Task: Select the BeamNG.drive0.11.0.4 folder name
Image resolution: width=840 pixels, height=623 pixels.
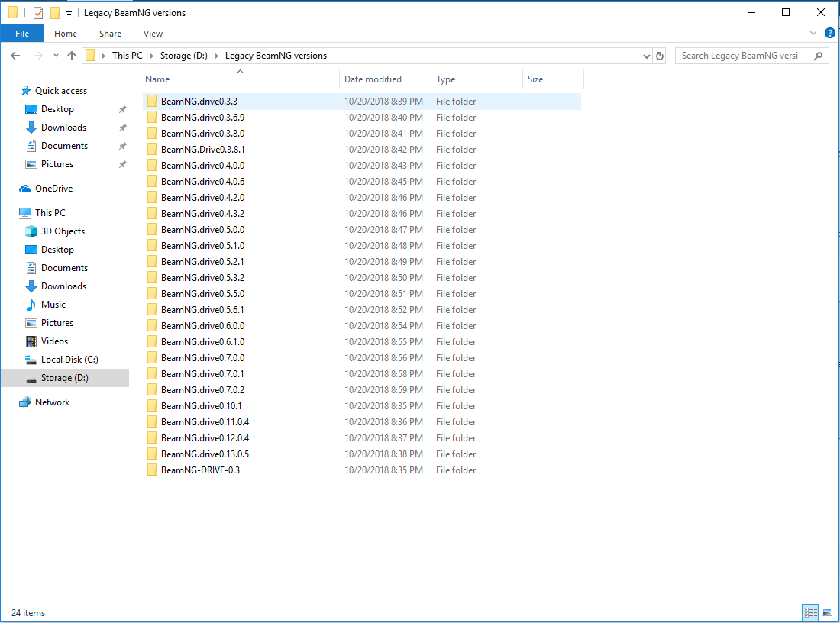Action: click(205, 422)
